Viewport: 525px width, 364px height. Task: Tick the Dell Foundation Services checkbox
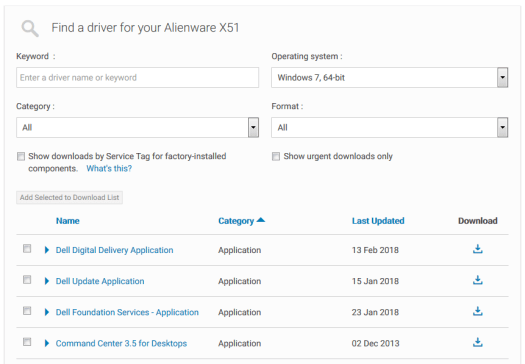[27, 311]
